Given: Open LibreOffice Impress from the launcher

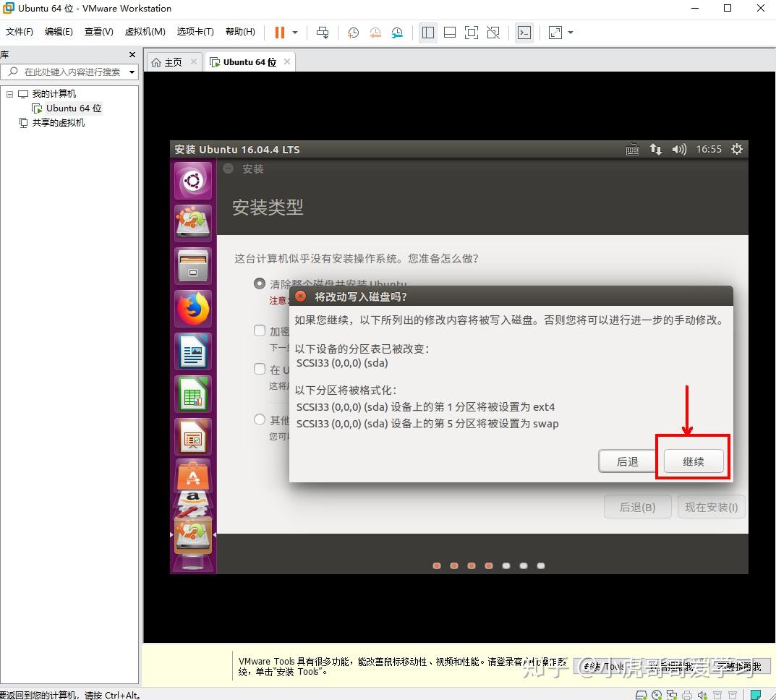Looking at the screenshot, I should [x=193, y=437].
